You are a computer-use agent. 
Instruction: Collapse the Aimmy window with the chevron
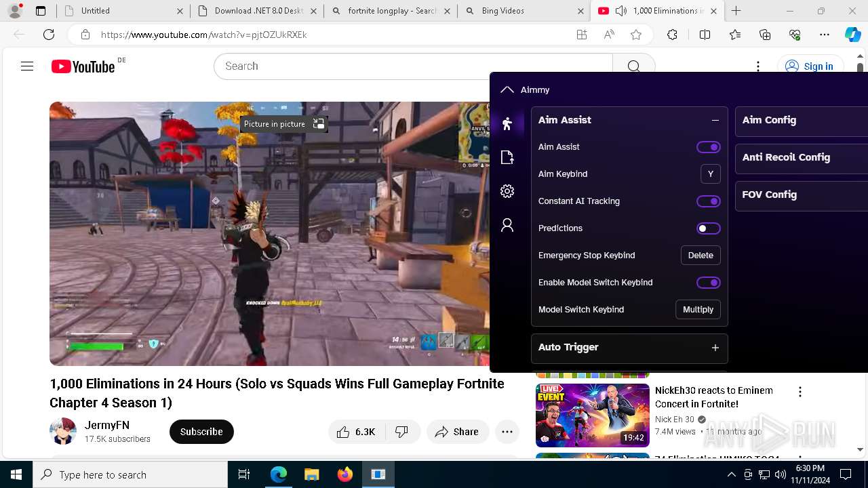click(507, 89)
